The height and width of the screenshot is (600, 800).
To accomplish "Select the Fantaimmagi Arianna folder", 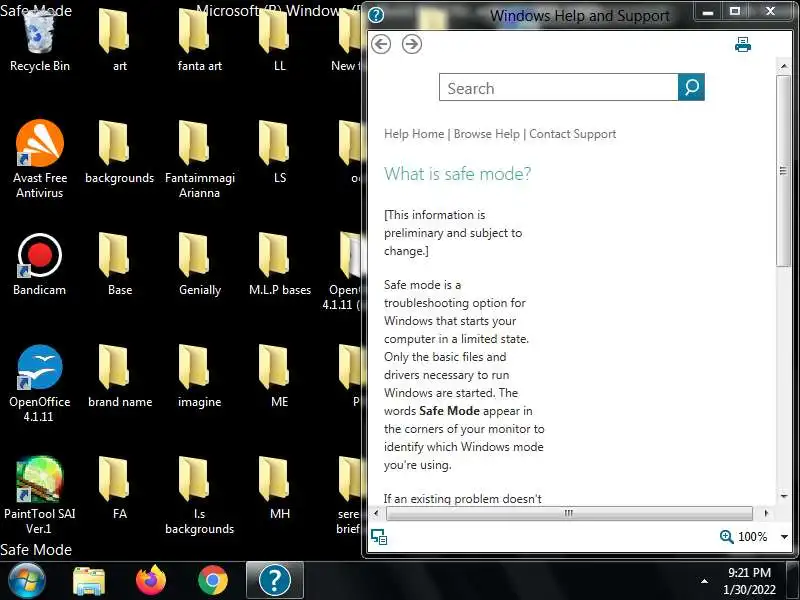I will (x=199, y=159).
